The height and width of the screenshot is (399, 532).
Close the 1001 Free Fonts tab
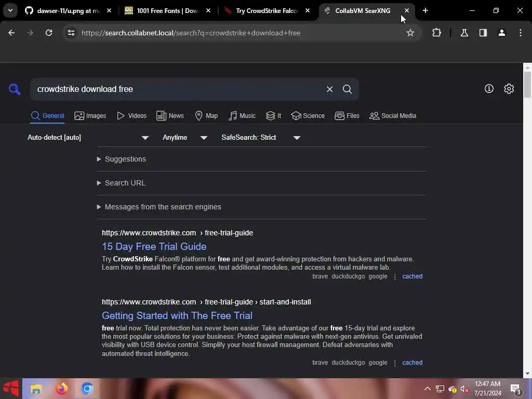coord(208,11)
